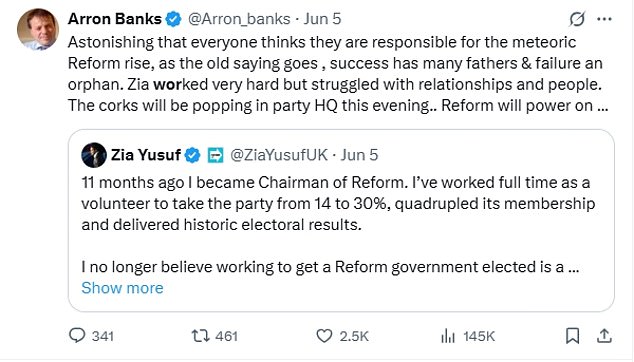Open Arron Banks' profile picture
This screenshot has width=634, height=362.
38,29
